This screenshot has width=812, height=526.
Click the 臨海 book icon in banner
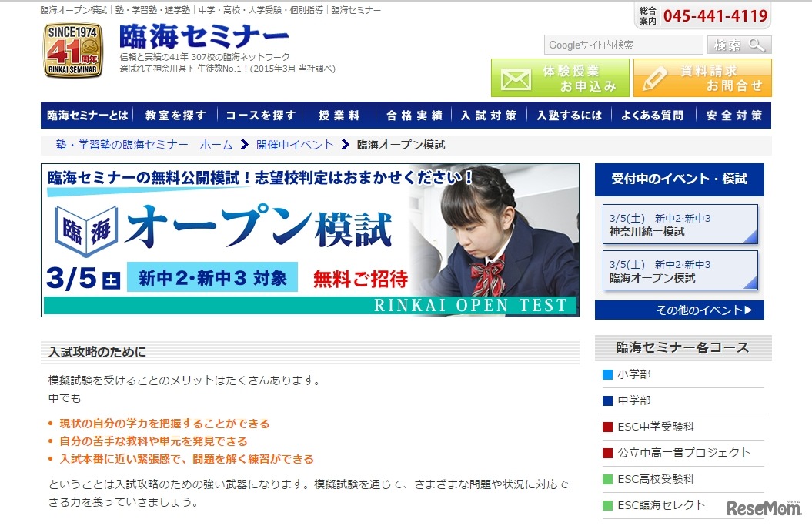[86, 230]
